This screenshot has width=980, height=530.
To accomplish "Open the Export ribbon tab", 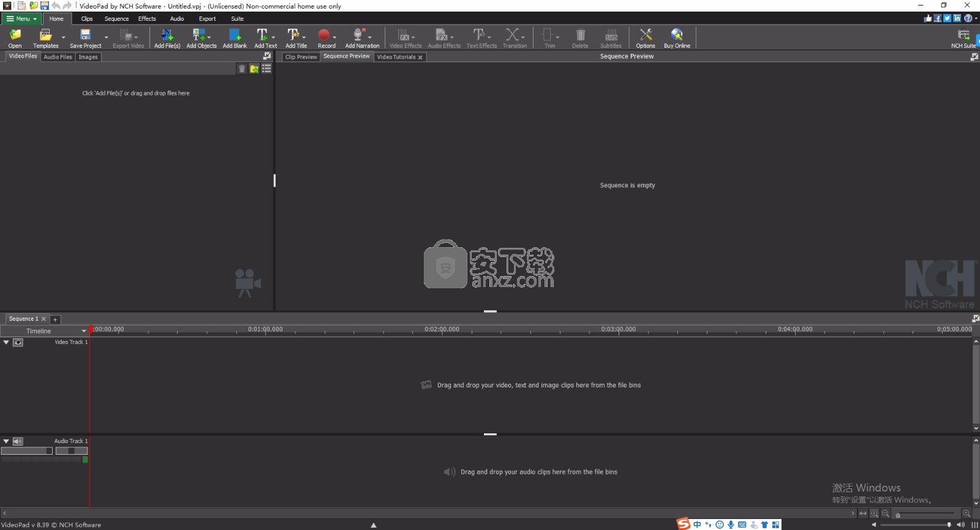I will (x=207, y=18).
